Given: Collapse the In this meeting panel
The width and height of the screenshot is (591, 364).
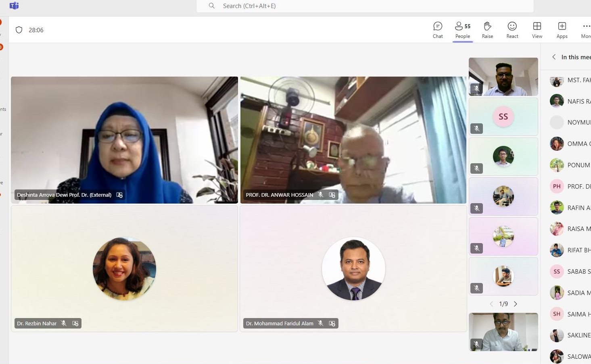Looking at the screenshot, I should pos(554,57).
